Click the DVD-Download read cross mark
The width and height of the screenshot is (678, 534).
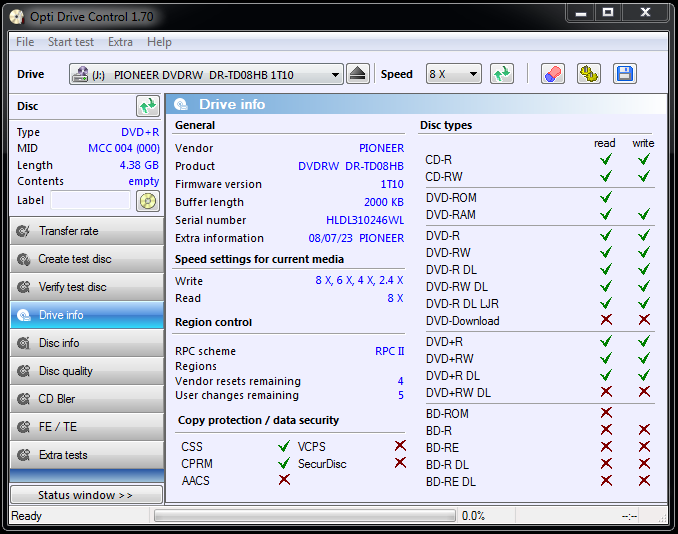click(x=607, y=320)
